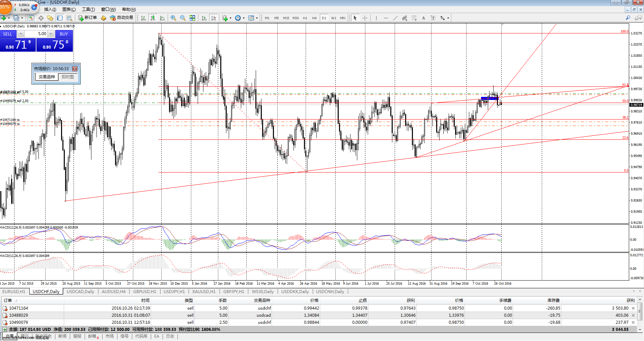The height and width of the screenshot is (341, 644).
Task: Click the search magnifier icon at top right
Action: click(628, 18)
